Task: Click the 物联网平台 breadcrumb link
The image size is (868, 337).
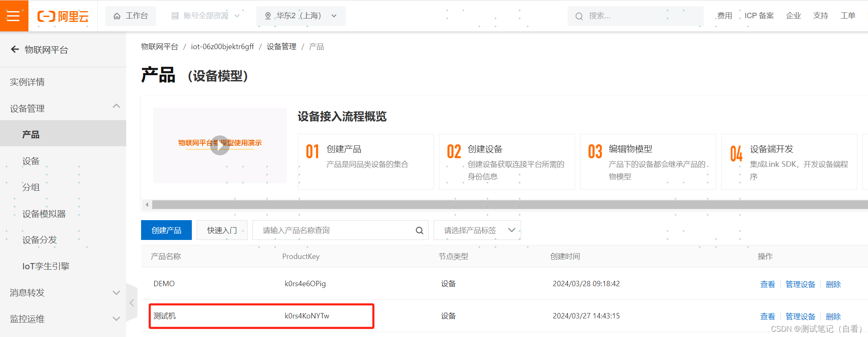Action: 160,47
